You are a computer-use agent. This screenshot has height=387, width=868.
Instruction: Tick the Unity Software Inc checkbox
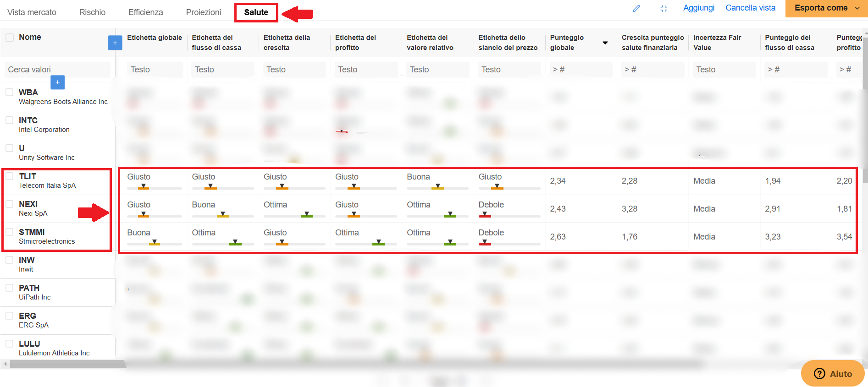(9, 148)
